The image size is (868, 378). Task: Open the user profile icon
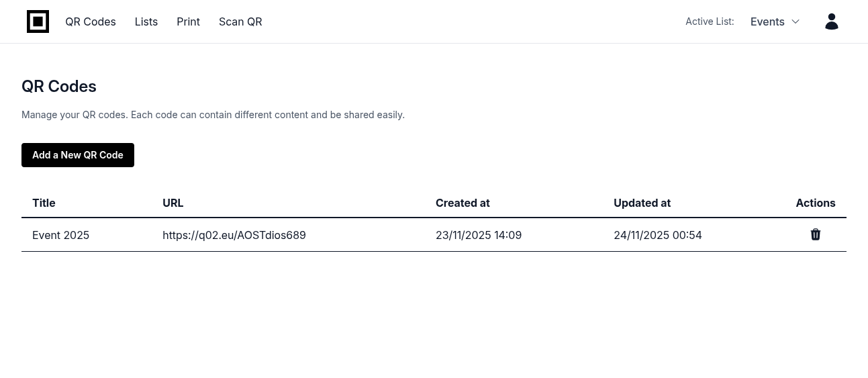point(831,21)
